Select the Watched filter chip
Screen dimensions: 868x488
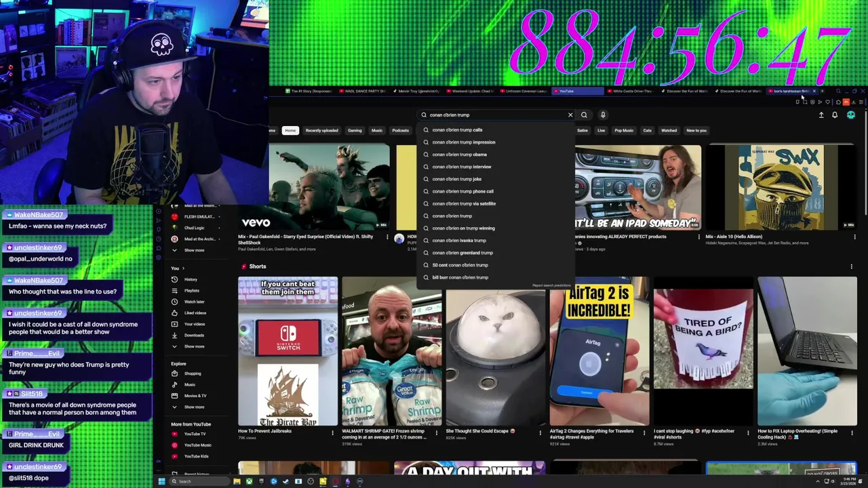pos(669,130)
